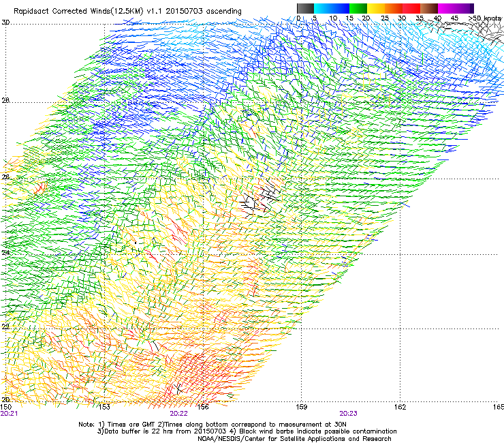Image resolution: width=504 pixels, height=443 pixels.
Task: Select the yellow 20-25 knots legend swatch
Action: 376,8
